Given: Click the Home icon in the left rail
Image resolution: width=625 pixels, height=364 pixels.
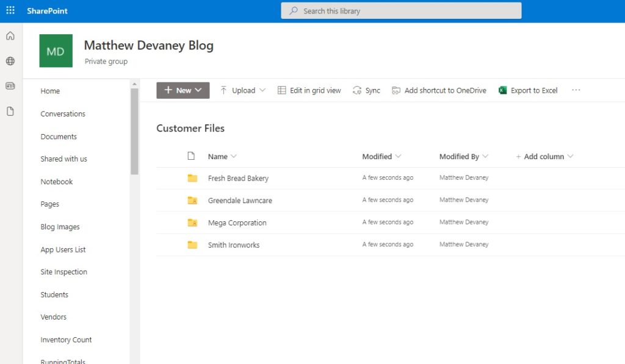Looking at the screenshot, I should coord(9,36).
